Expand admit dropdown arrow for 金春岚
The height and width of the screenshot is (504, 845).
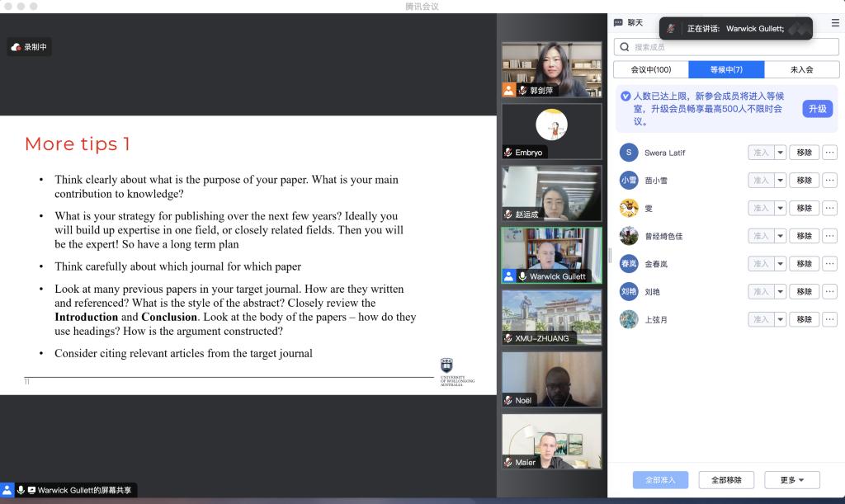[780, 264]
